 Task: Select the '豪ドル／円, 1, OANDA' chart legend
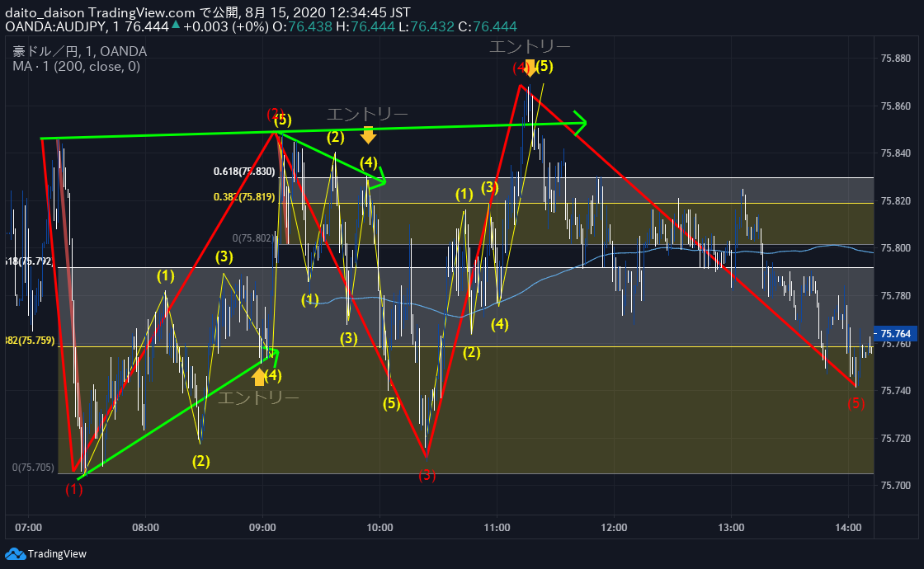pos(79,51)
